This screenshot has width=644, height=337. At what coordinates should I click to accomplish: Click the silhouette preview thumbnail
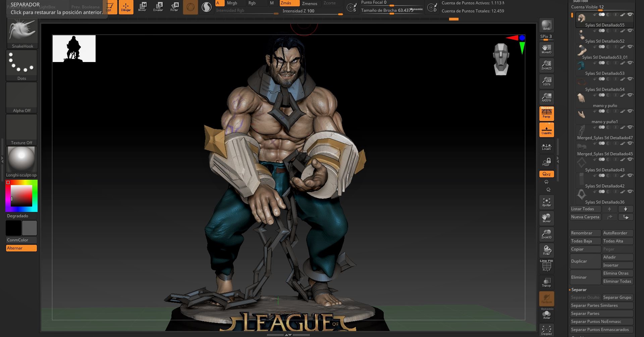74,49
